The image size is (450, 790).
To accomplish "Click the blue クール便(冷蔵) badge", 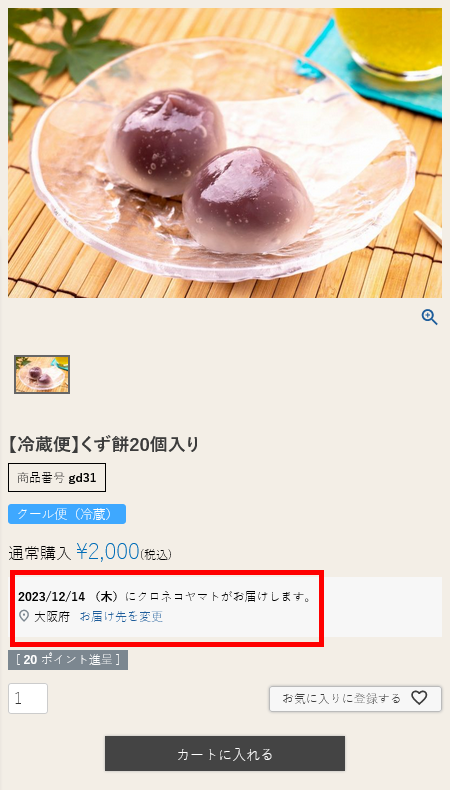I will point(67,514).
